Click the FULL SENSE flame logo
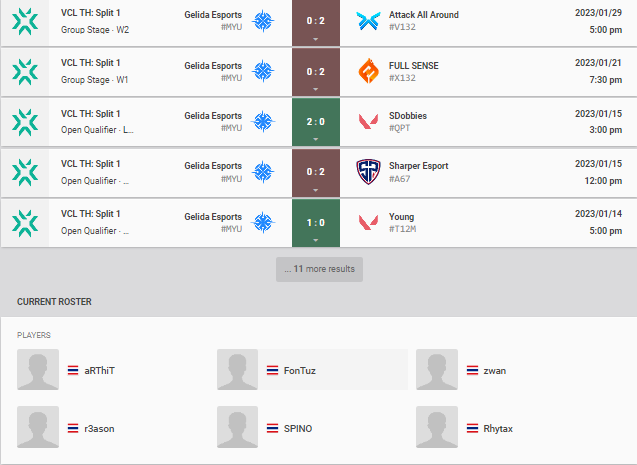Viewport: 637px width, 465px height. [x=368, y=71]
